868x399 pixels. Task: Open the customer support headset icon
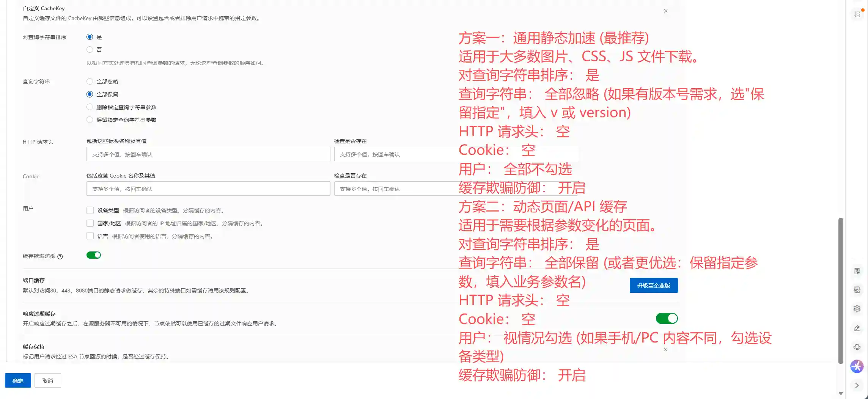[x=857, y=347]
